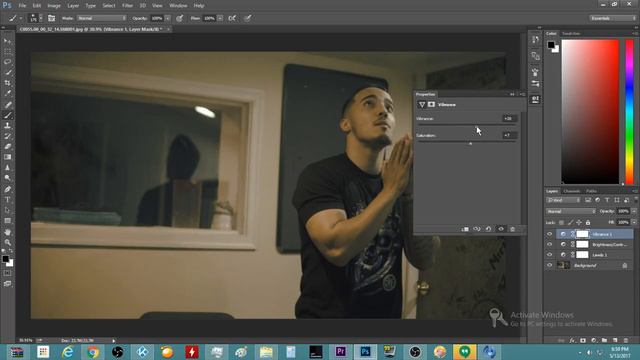This screenshot has height=360, width=640.
Task: Open Premiere Pro from taskbar
Action: pos(340,351)
